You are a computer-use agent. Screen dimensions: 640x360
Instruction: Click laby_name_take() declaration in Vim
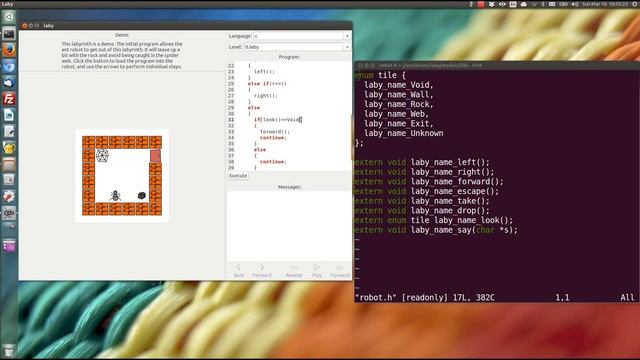tap(422, 201)
